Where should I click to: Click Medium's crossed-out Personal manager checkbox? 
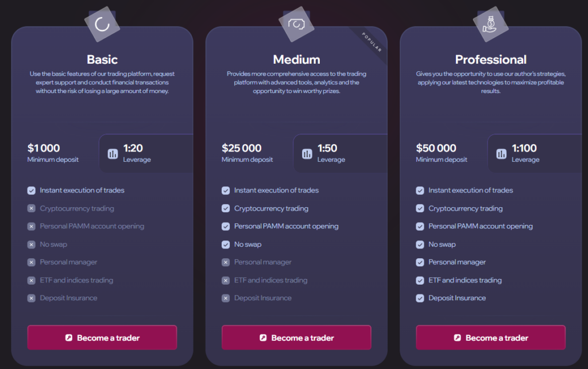click(x=226, y=262)
